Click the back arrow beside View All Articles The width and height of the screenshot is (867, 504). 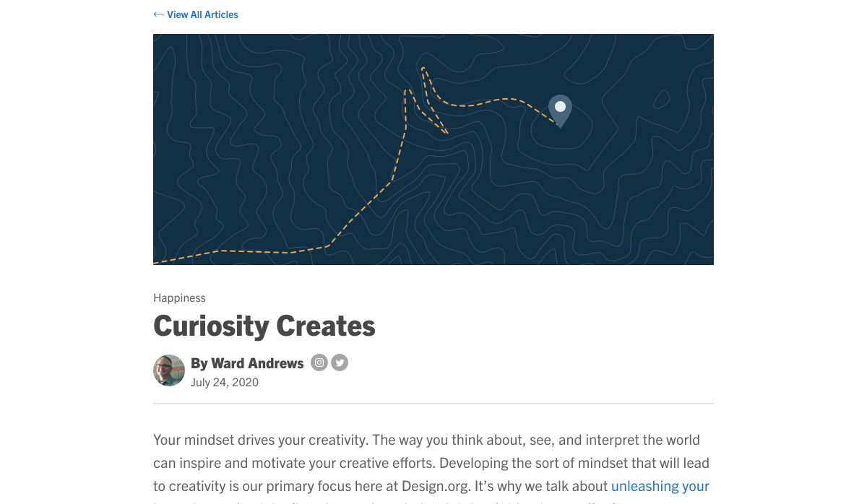coord(158,14)
